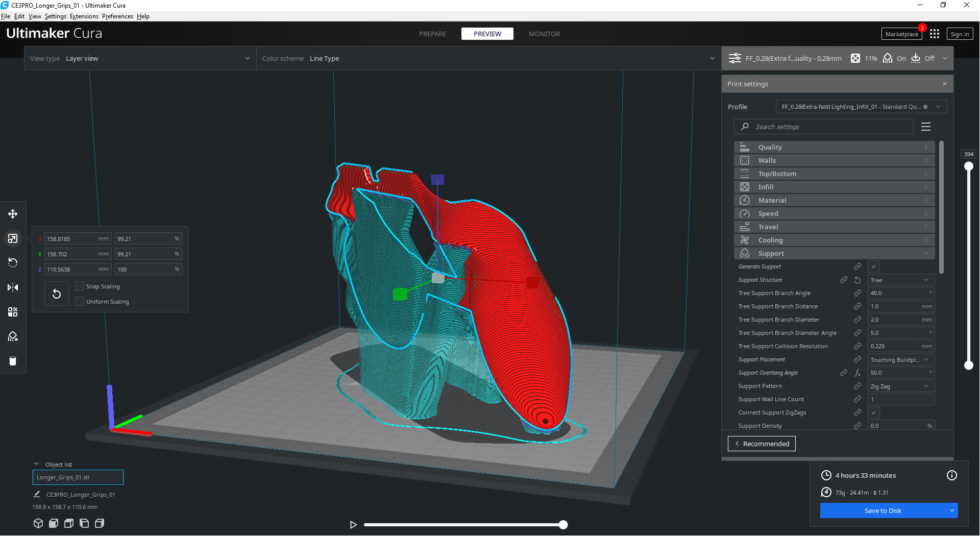Switch to 3D view cube icon

(38, 523)
